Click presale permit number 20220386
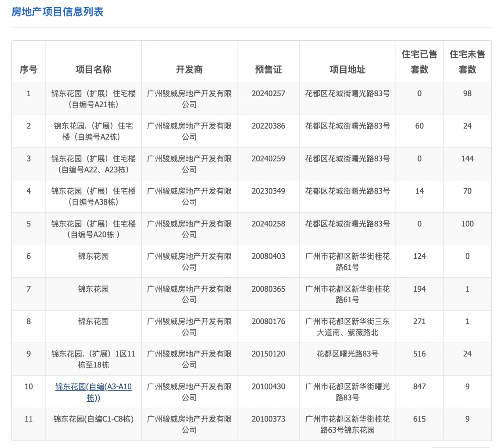This screenshot has height=448, width=502. point(268,126)
